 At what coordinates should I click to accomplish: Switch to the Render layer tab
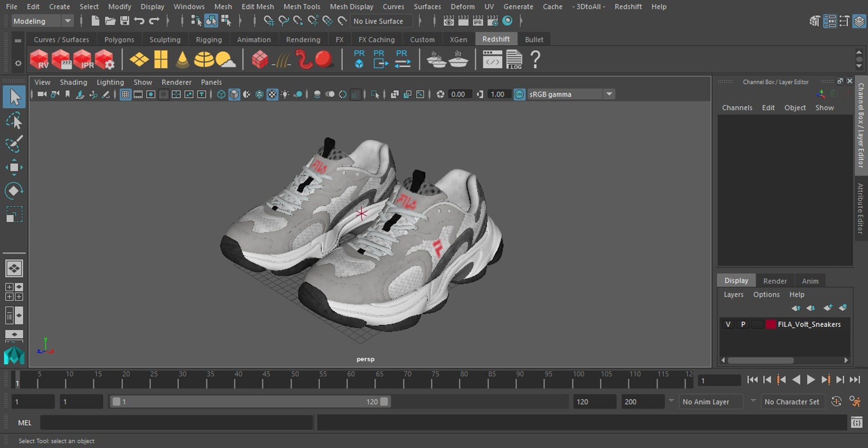coord(775,281)
